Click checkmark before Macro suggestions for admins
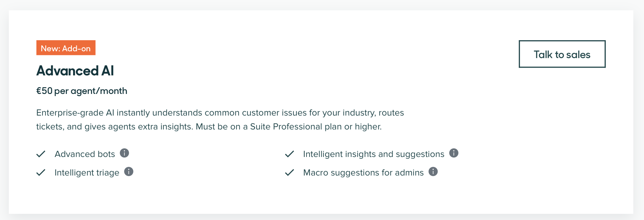644x220 pixels. coord(289,172)
